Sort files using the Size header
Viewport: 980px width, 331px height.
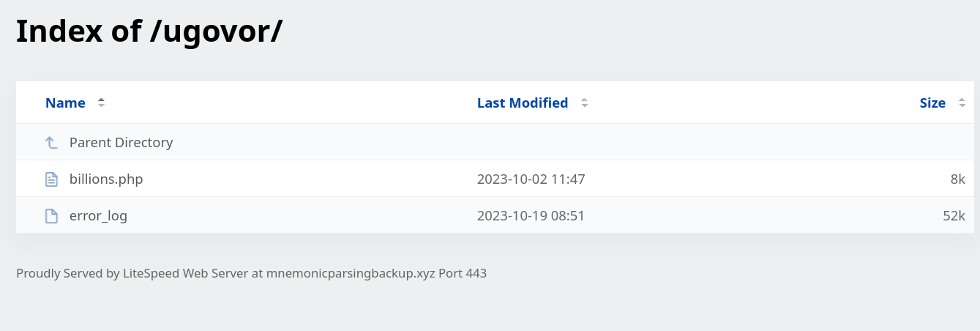pyautogui.click(x=932, y=103)
